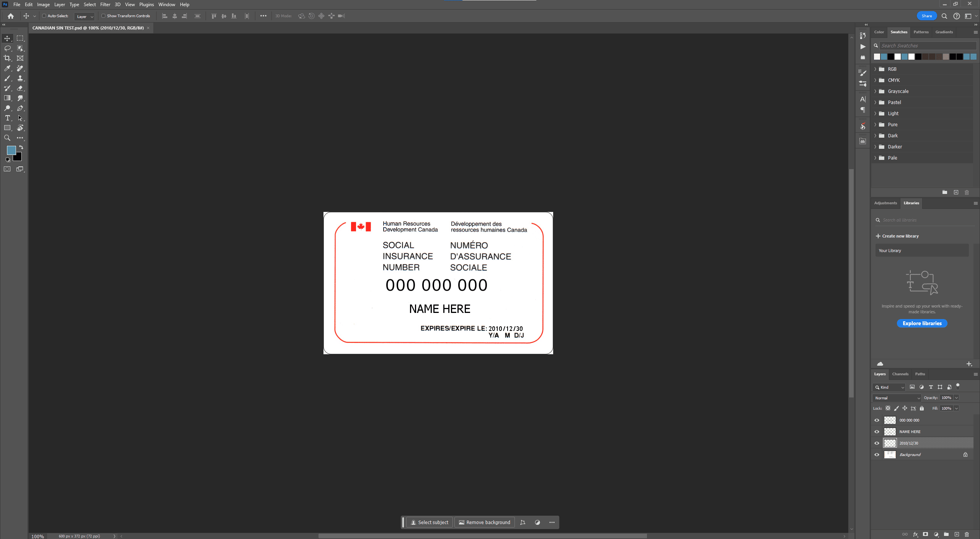Select the Smudge tool

click(20, 98)
